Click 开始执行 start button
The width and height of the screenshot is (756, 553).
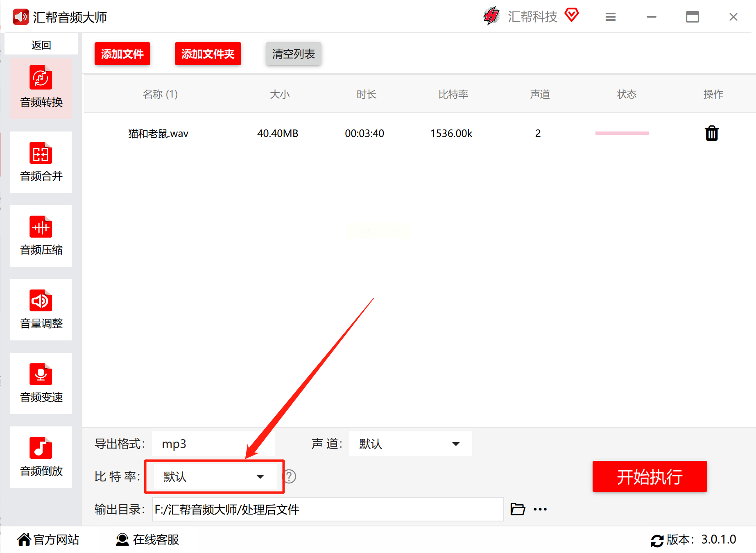click(x=650, y=476)
